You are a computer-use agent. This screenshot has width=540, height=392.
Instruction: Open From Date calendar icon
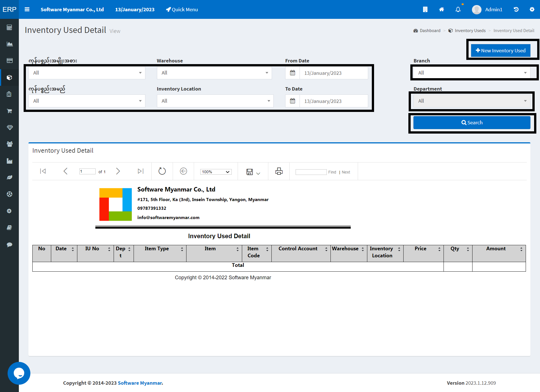click(x=292, y=73)
